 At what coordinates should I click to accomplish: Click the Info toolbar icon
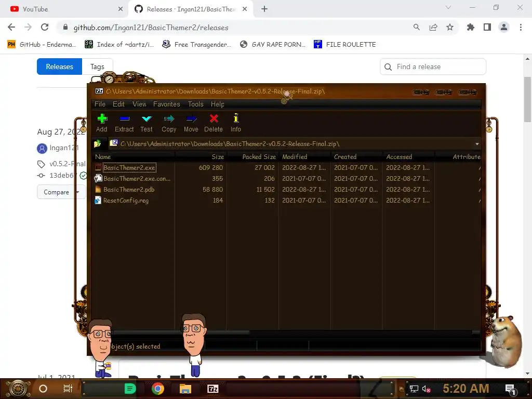point(236,123)
